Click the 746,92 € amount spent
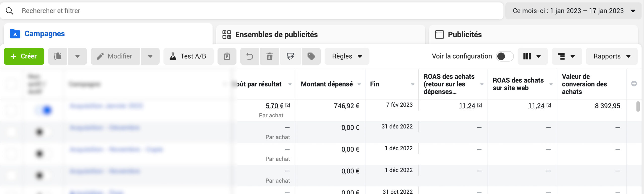Screen dimensions: 644x194 346,106
